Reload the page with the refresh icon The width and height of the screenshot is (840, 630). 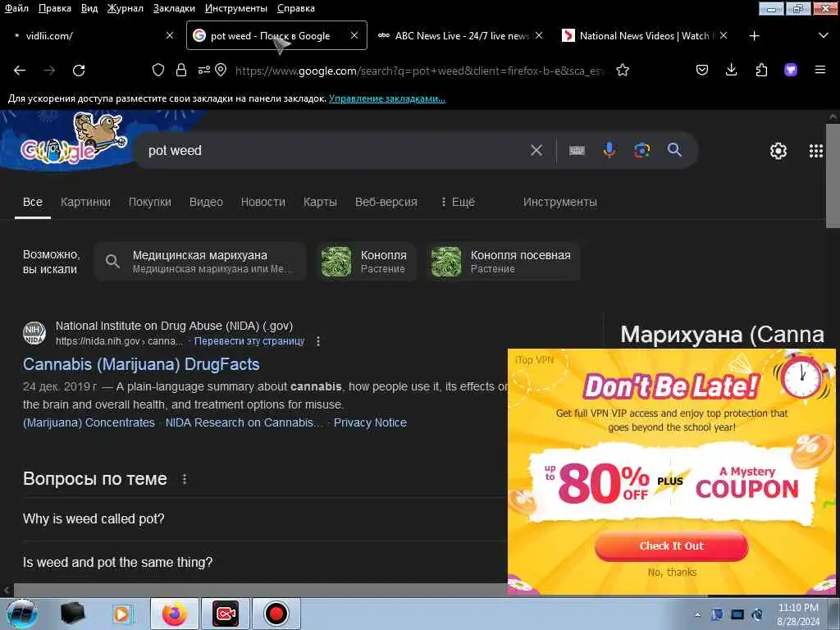click(x=79, y=71)
